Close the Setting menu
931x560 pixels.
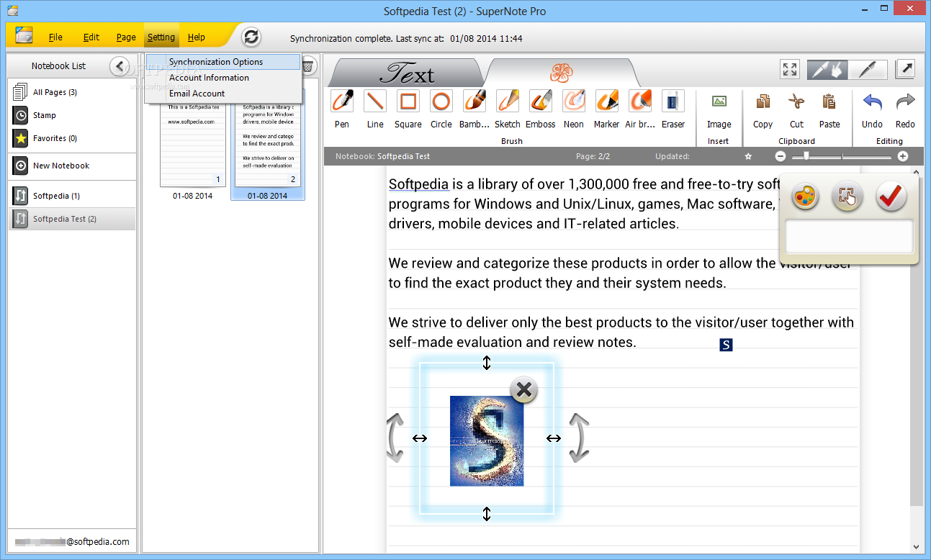161,37
